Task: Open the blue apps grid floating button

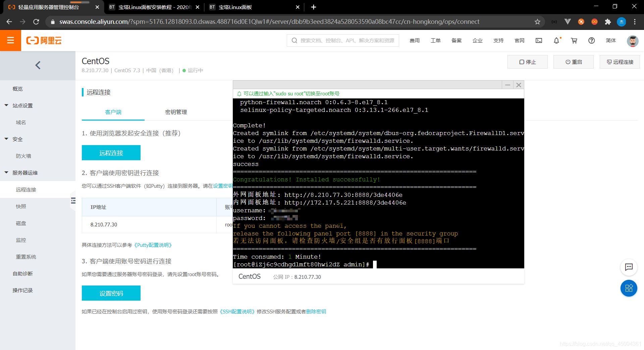Action: [629, 288]
